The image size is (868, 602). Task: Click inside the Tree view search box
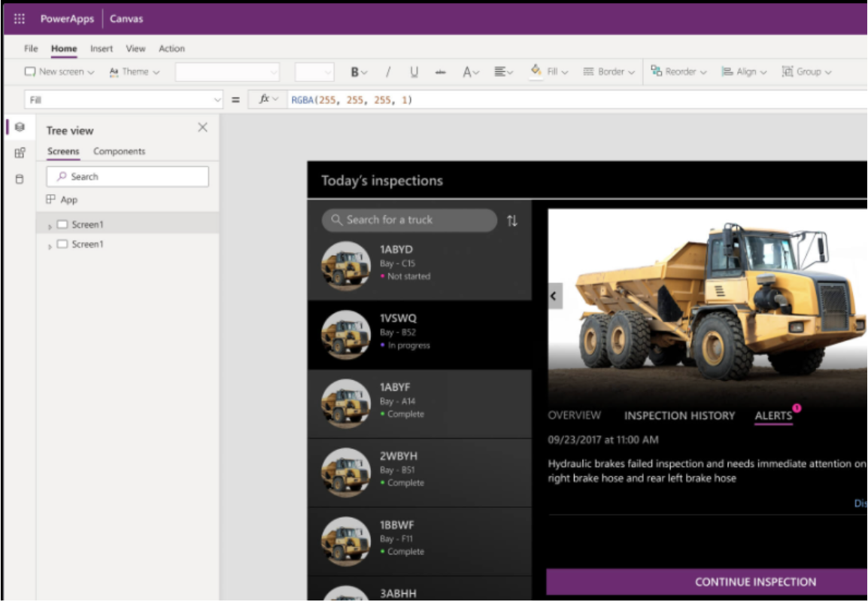click(128, 176)
